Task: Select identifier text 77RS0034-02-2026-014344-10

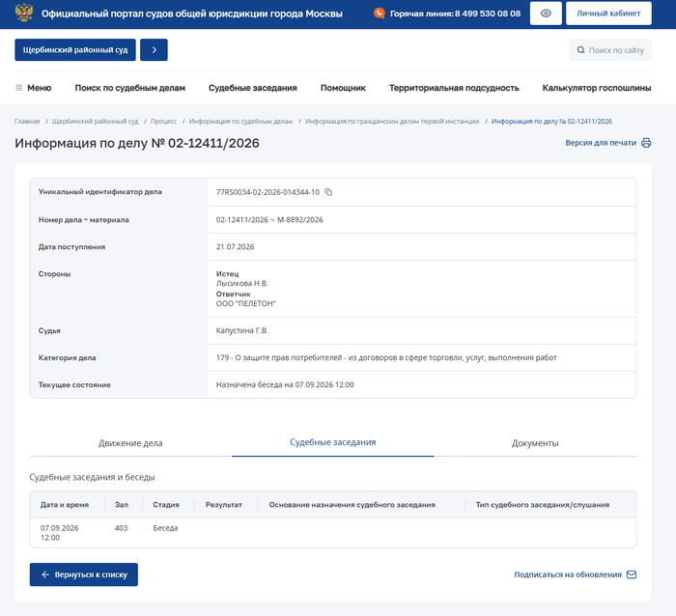Action: tap(268, 192)
